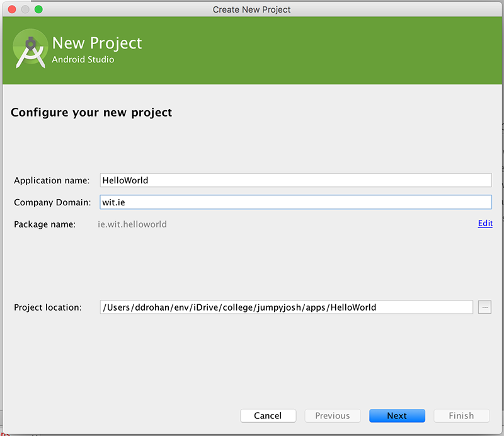Click the disabled Finish button
504x436 pixels.
[x=461, y=416]
